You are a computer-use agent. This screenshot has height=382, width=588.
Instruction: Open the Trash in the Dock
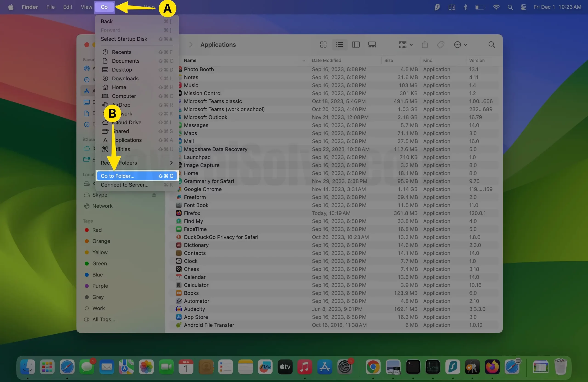pyautogui.click(x=561, y=367)
